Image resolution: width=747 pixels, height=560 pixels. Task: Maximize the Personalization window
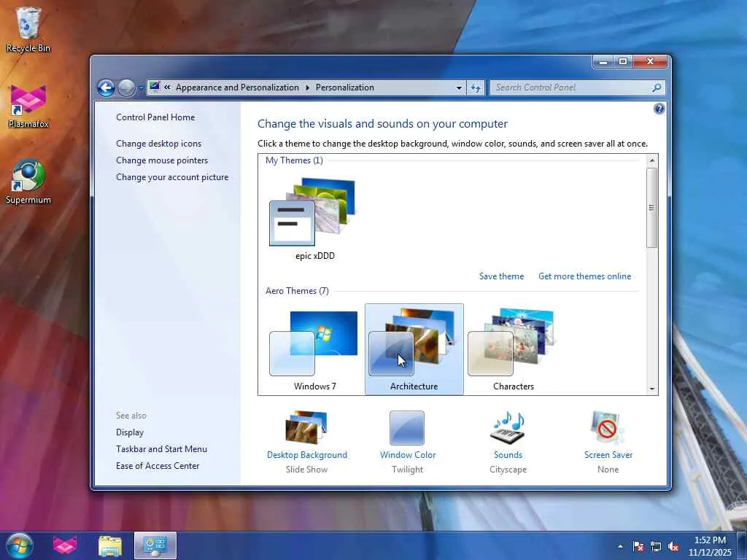[623, 62]
